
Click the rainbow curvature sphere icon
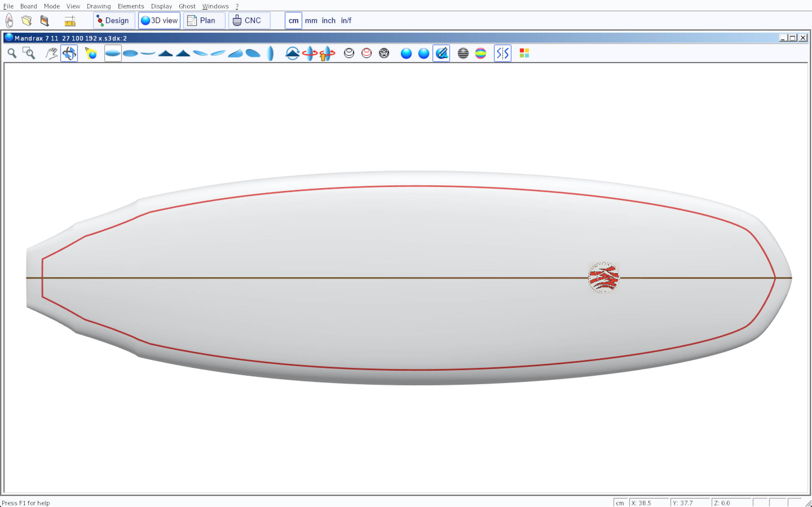pos(480,53)
